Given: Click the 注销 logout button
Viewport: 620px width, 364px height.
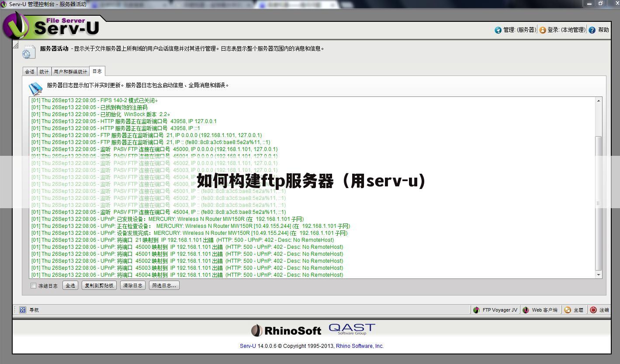Looking at the screenshot, I should [599, 310].
